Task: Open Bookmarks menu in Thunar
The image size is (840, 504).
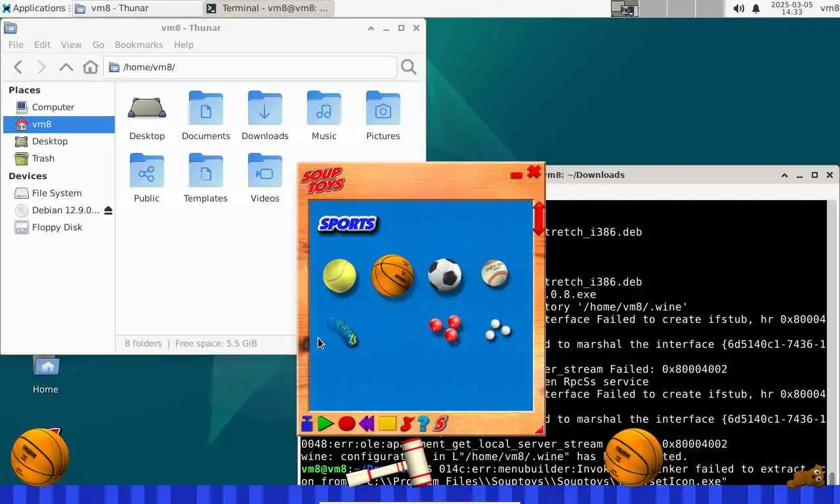Action: (x=138, y=45)
